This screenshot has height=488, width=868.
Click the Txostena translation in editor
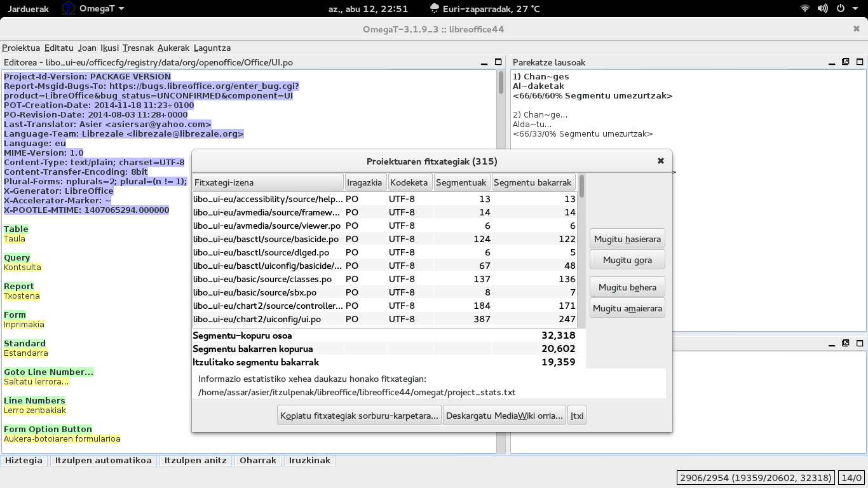22,296
